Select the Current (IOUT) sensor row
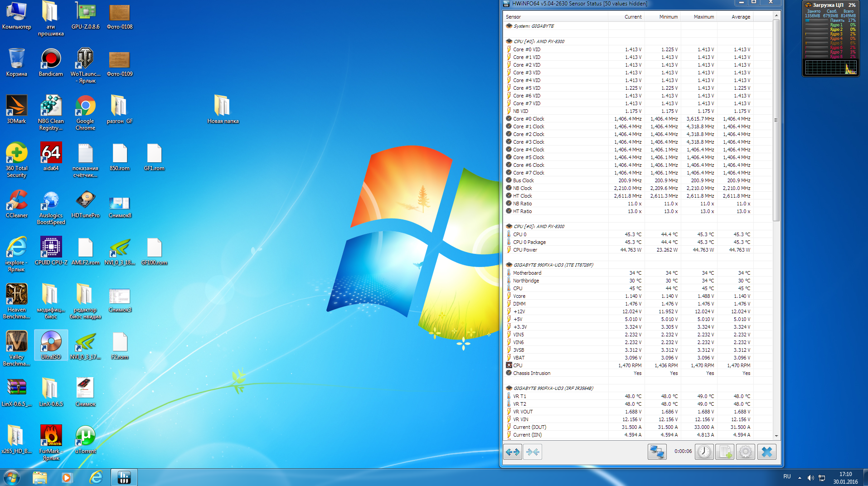 [x=638, y=427]
